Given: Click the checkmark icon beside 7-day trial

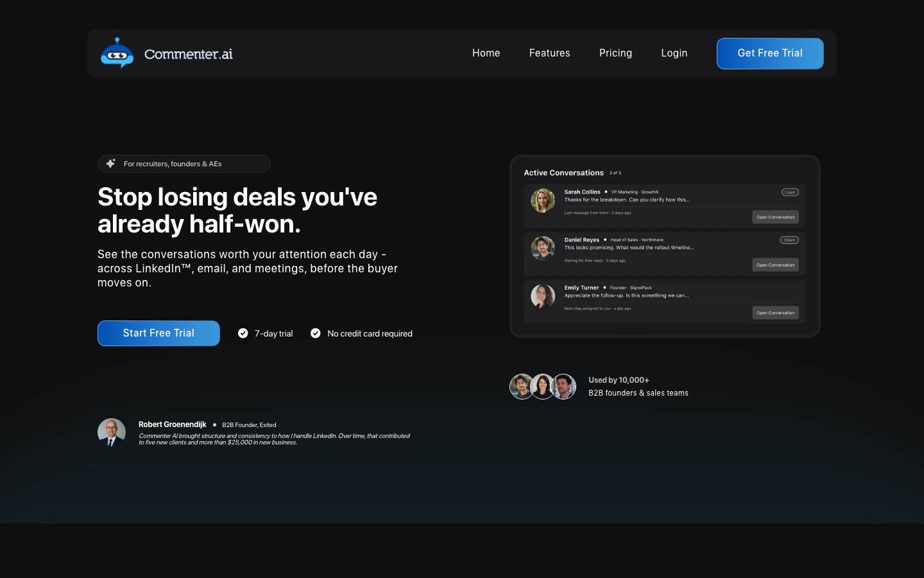Looking at the screenshot, I should coord(243,333).
